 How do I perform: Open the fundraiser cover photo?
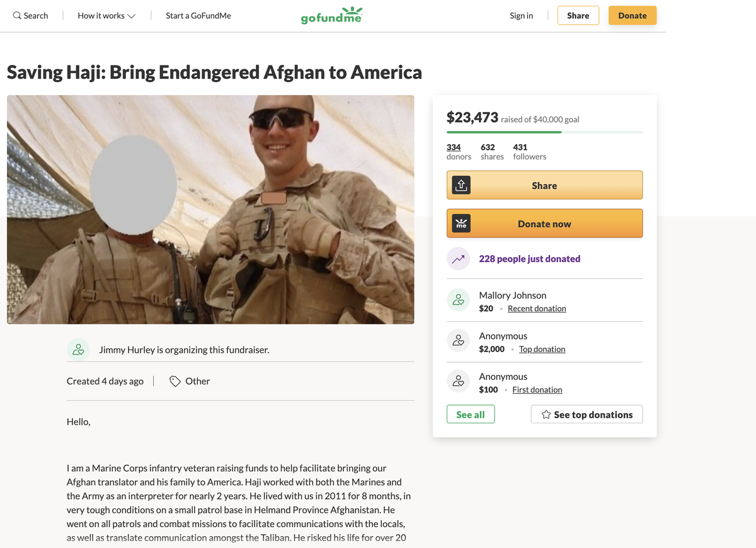pos(210,210)
